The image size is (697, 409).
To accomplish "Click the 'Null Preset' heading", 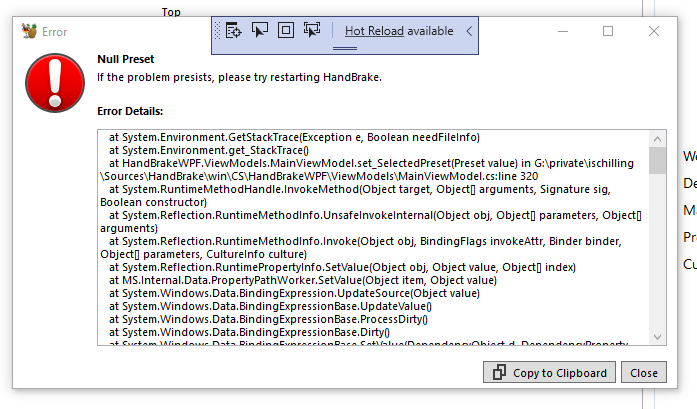I will point(126,59).
